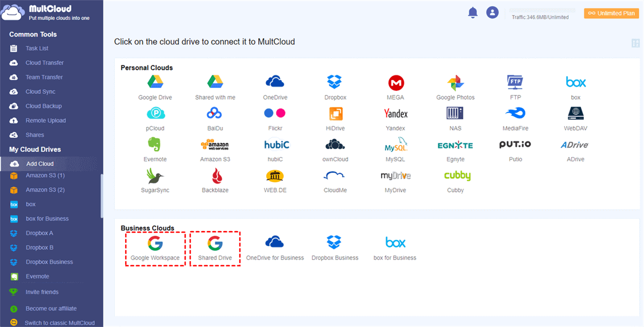Click the MultCloud logo
The image size is (644, 327).
click(45, 12)
